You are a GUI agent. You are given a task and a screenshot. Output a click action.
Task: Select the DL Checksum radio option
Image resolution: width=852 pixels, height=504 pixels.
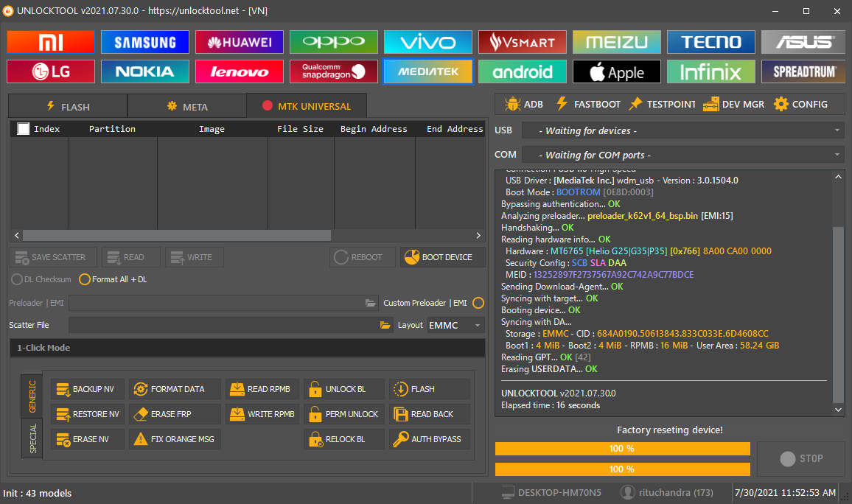[41, 279]
